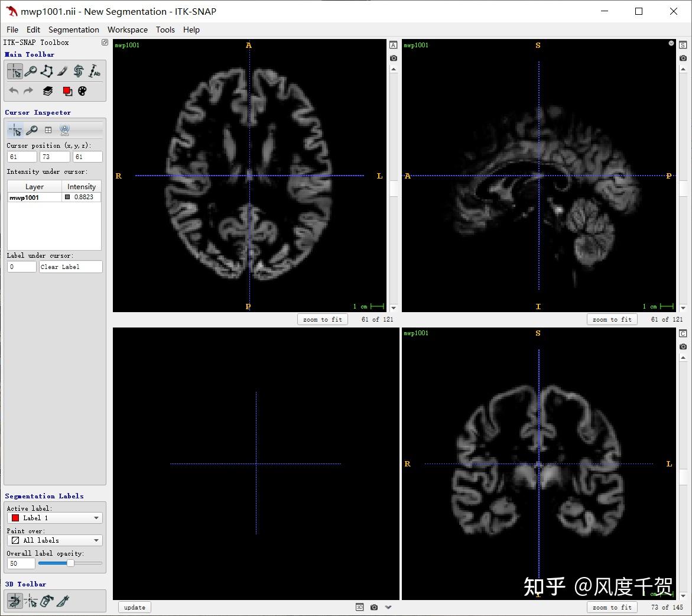This screenshot has width=692, height=616.
Task: Click zoom to fit under the axial view
Action: 323,319
